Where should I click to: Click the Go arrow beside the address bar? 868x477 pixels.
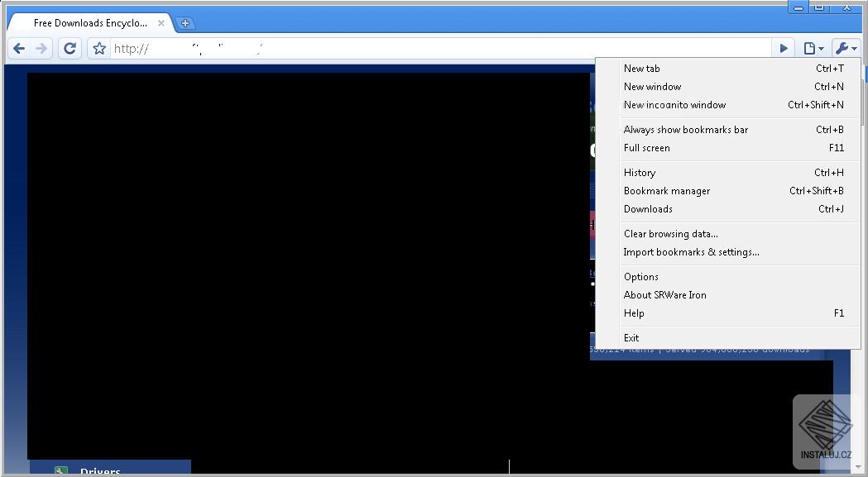click(x=782, y=48)
